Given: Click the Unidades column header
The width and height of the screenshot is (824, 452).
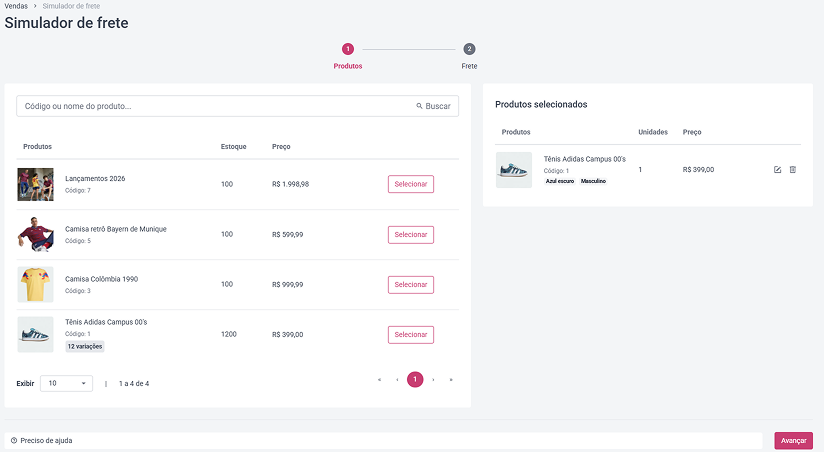Looking at the screenshot, I should pos(653,132).
